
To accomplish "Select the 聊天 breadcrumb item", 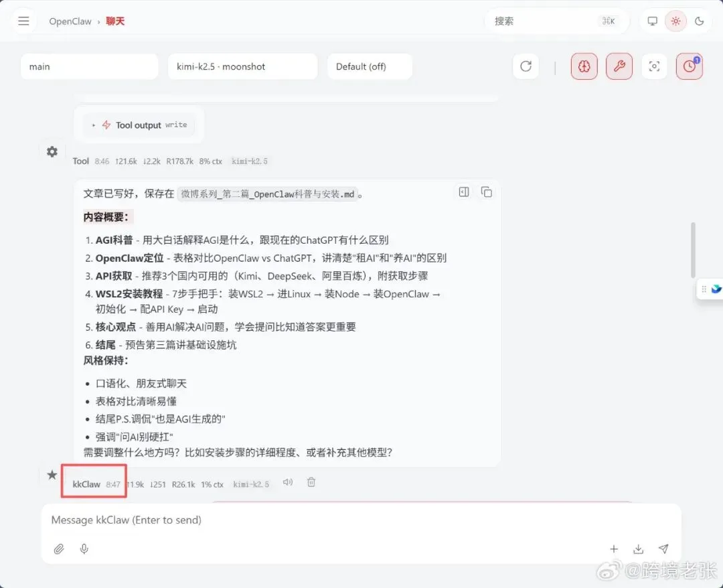I will click(115, 21).
